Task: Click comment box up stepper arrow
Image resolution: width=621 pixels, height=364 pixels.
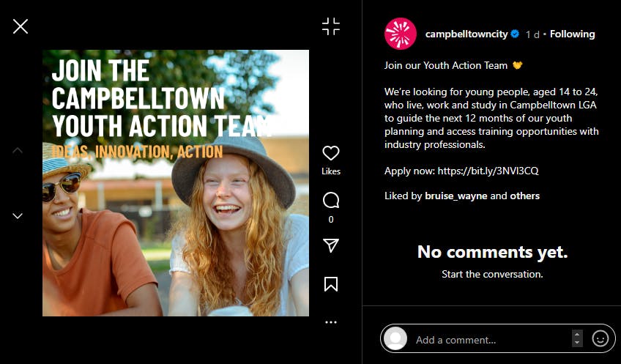Action: [577, 335]
